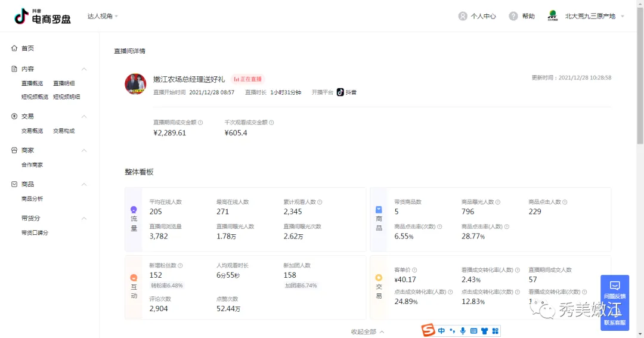Viewport: 644px width, 338px height.
Task: Click the Sogou microphone voice input icon
Action: [463, 331]
